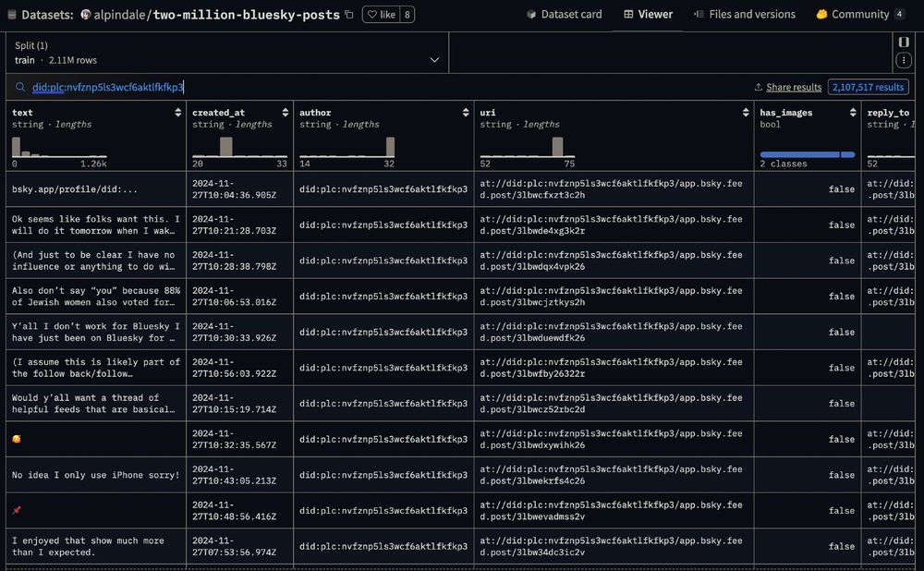
Task: Open the Dataset card tab
Action: pos(564,15)
